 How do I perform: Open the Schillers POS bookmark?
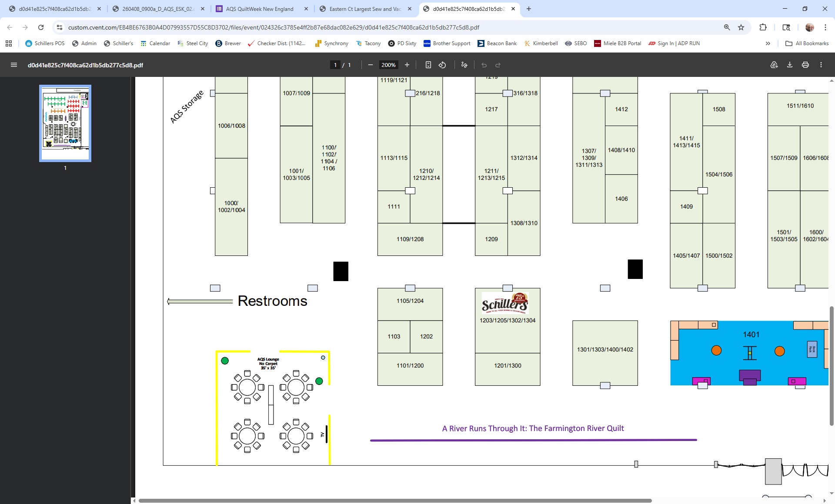tap(45, 43)
